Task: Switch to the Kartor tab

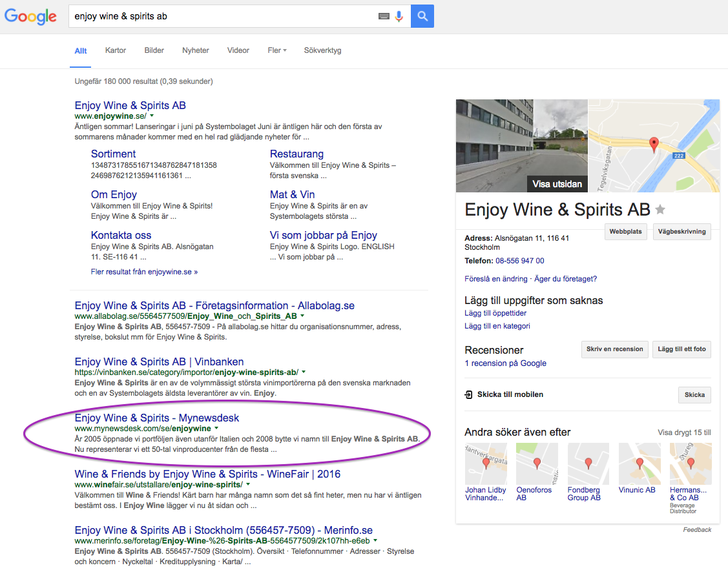Action: (x=115, y=50)
